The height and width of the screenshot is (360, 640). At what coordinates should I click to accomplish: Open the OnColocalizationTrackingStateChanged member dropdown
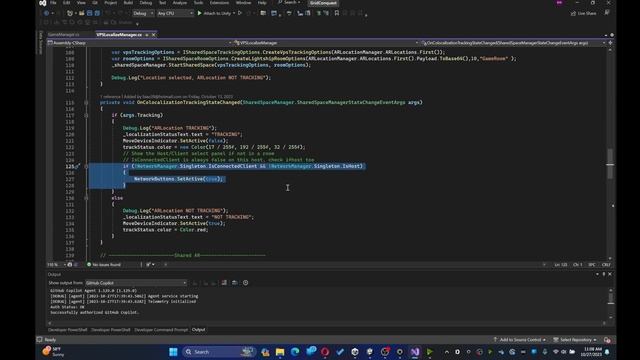[x=513, y=43]
